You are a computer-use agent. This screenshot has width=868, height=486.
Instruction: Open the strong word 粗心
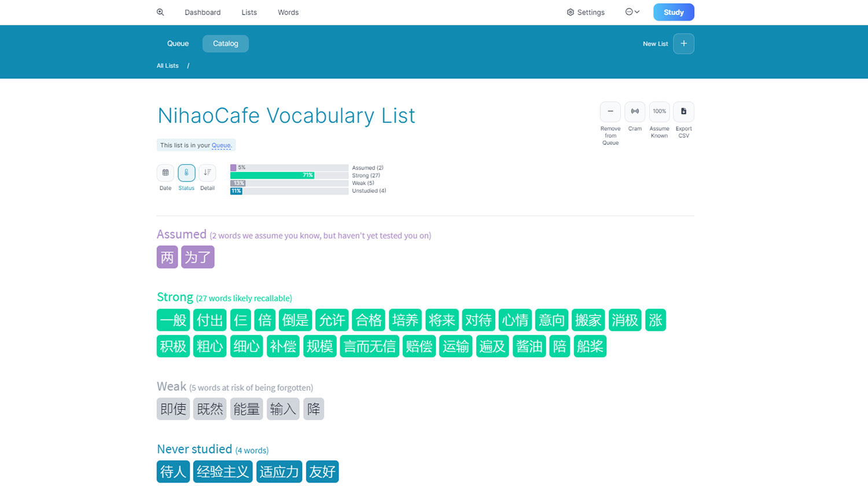click(x=210, y=346)
